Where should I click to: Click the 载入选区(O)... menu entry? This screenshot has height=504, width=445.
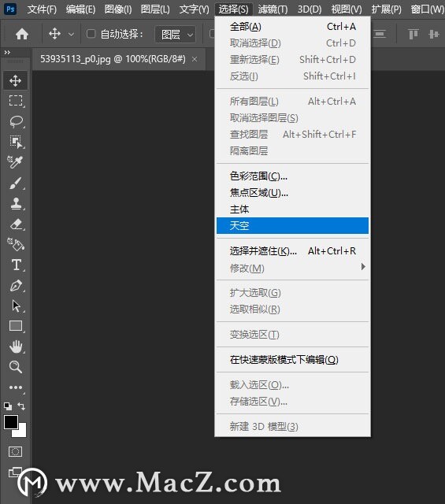coord(292,385)
